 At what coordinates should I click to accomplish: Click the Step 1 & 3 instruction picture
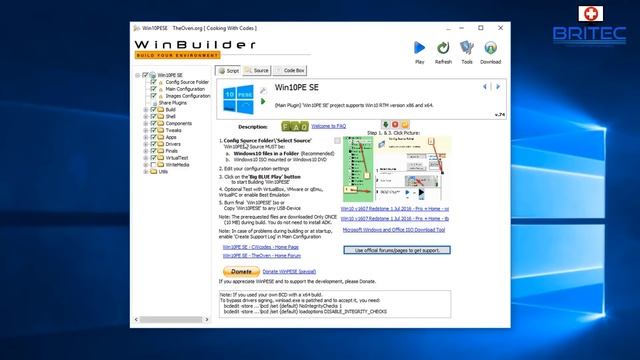coord(397,169)
